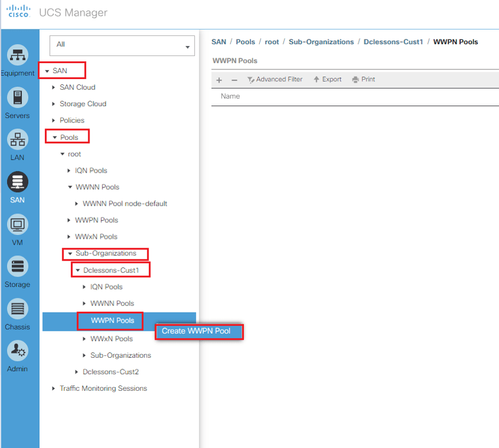Expand Sub-Organizations under Dclessons-Cust1
Viewport: 499px width, 448px height.
[x=84, y=355]
